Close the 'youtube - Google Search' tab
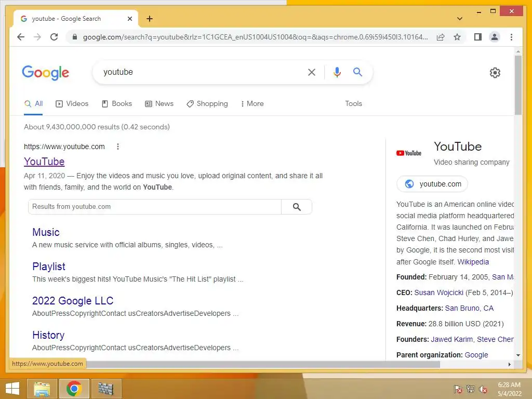 129,19
